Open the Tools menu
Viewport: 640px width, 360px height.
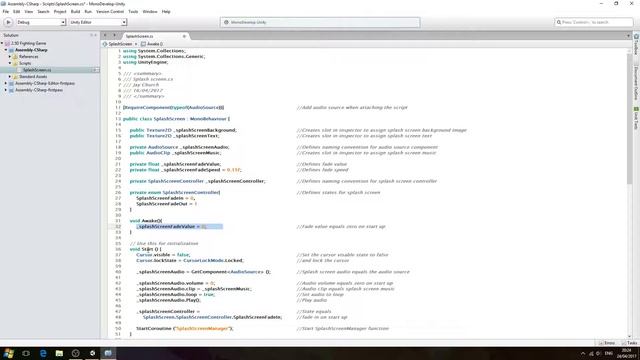(x=133, y=12)
